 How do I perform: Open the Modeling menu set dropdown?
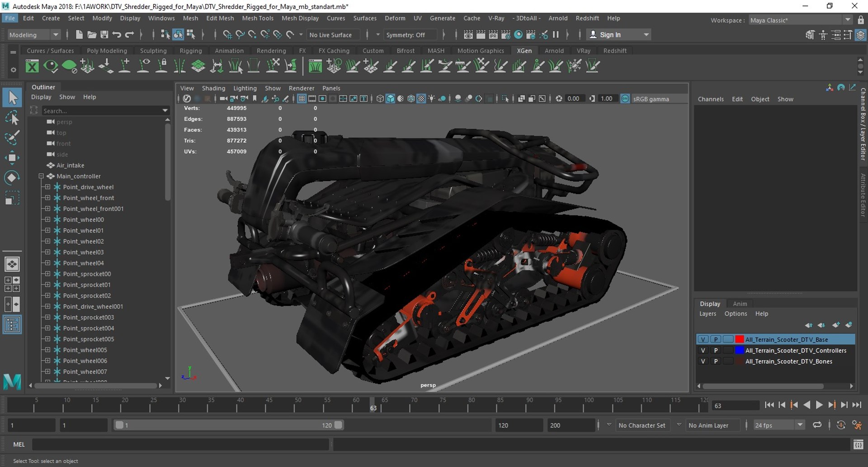34,35
